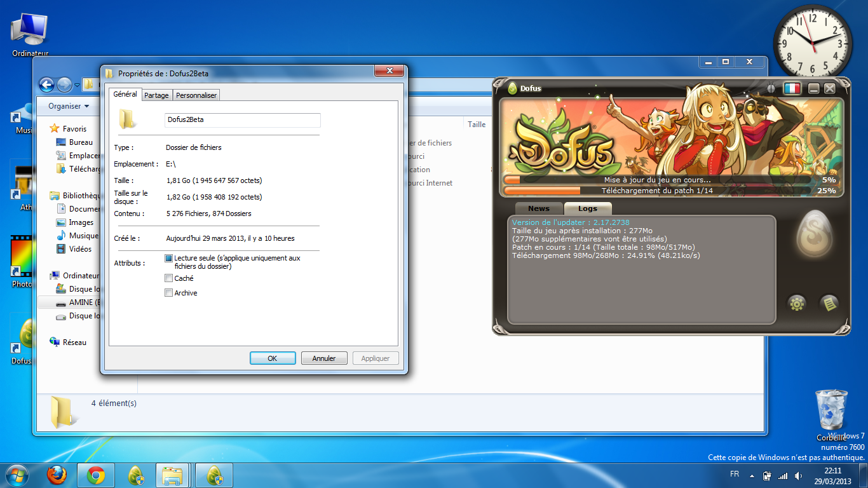Select Ordinateur in the navigation pane
The width and height of the screenshot is (868, 488).
click(x=75, y=276)
